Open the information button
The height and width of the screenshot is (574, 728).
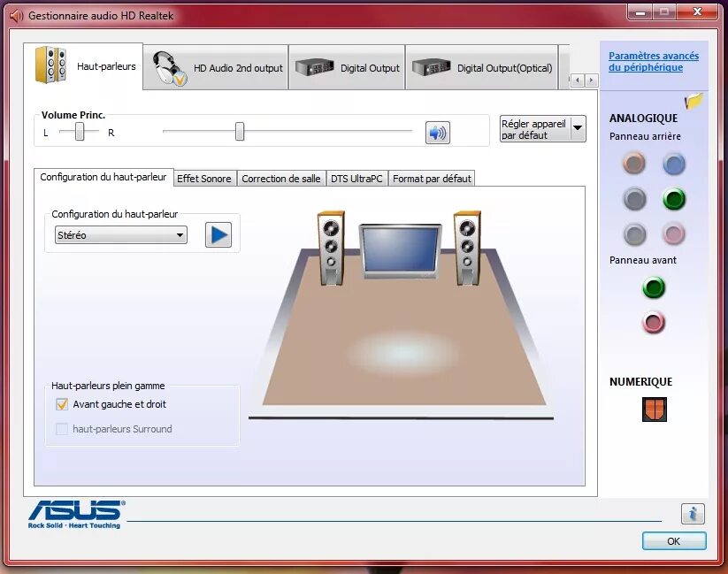(x=693, y=514)
